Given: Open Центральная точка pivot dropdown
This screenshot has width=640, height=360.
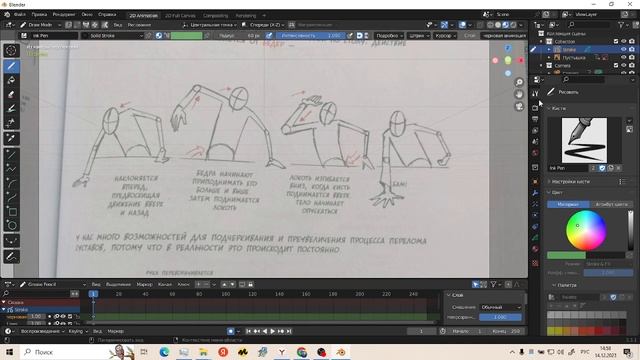Looking at the screenshot, I should [209, 25].
